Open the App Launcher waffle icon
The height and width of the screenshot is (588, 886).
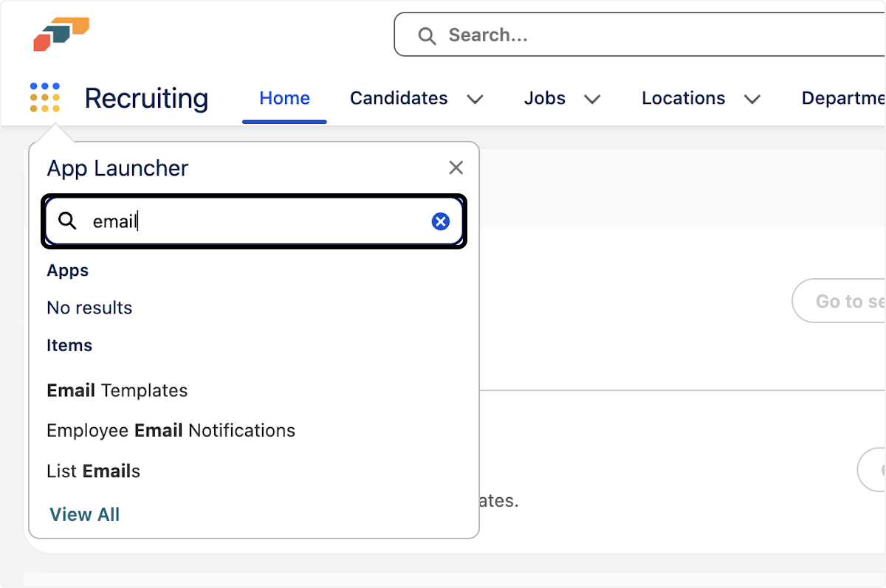[x=44, y=97]
